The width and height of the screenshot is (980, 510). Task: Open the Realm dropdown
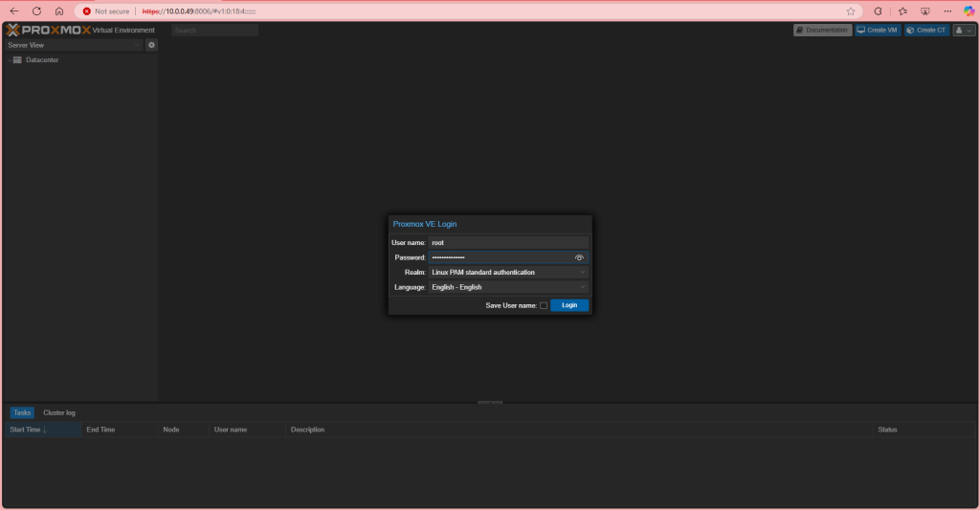508,273
